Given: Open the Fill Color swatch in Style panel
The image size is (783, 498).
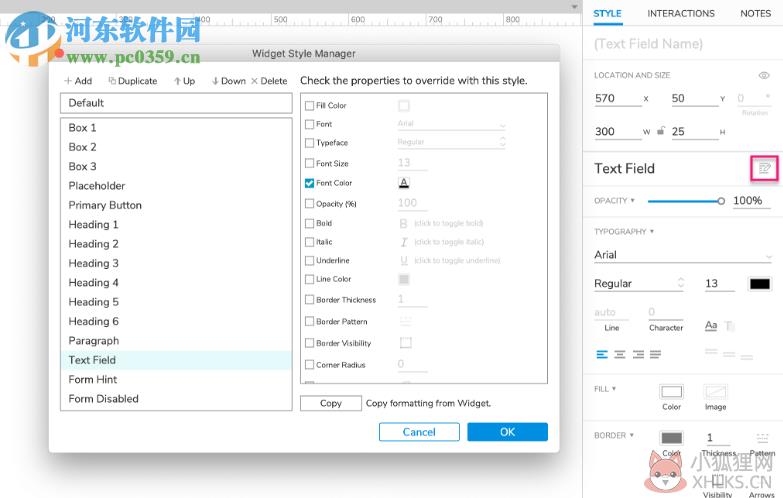Looking at the screenshot, I should click(x=671, y=392).
